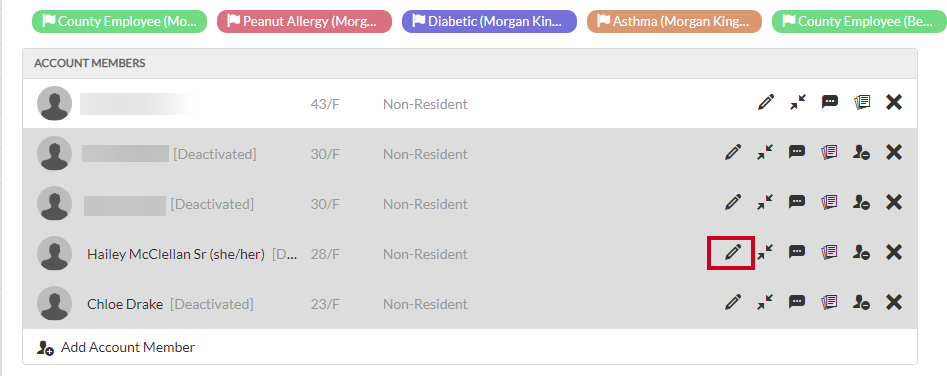947x376 pixels.
Task: Open the documents icon for the 43/F member
Action: pyautogui.click(x=862, y=103)
